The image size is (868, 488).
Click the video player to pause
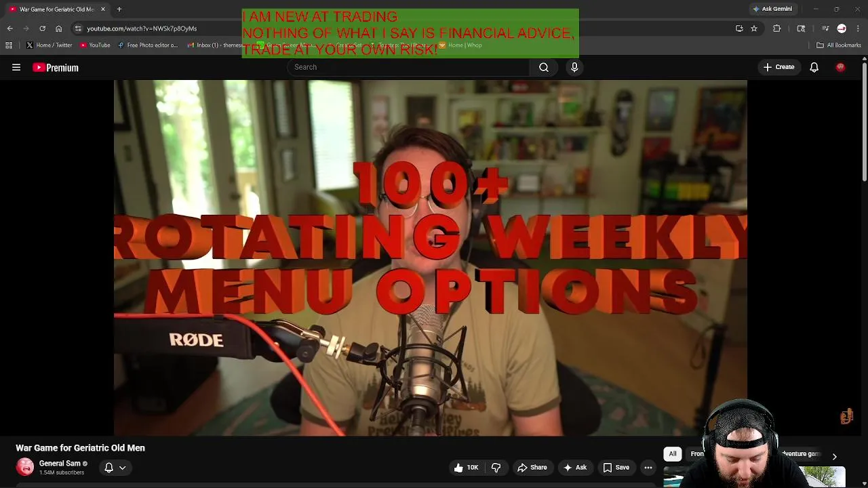pyautogui.click(x=431, y=258)
